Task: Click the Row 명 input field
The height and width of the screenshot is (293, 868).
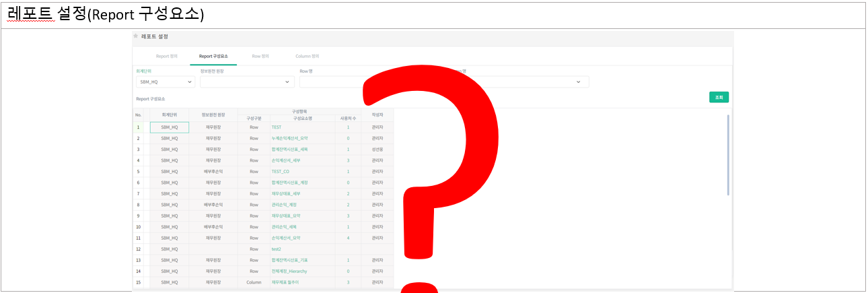Action: coord(330,82)
